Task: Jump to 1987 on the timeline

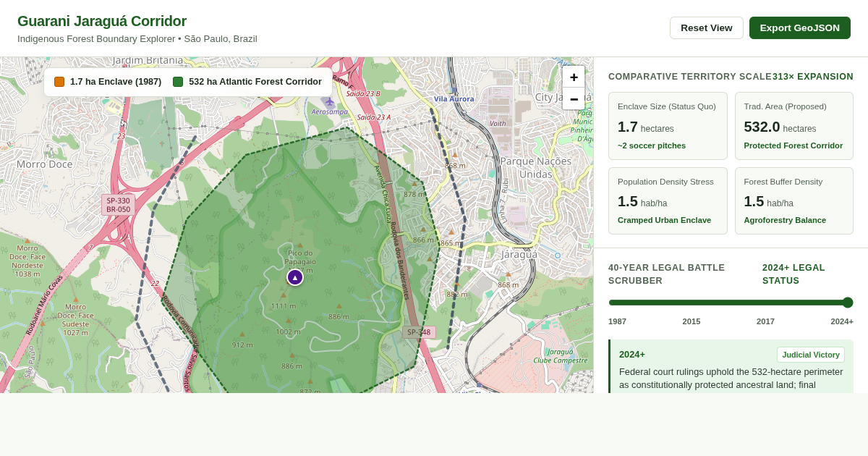Action: click(x=618, y=321)
